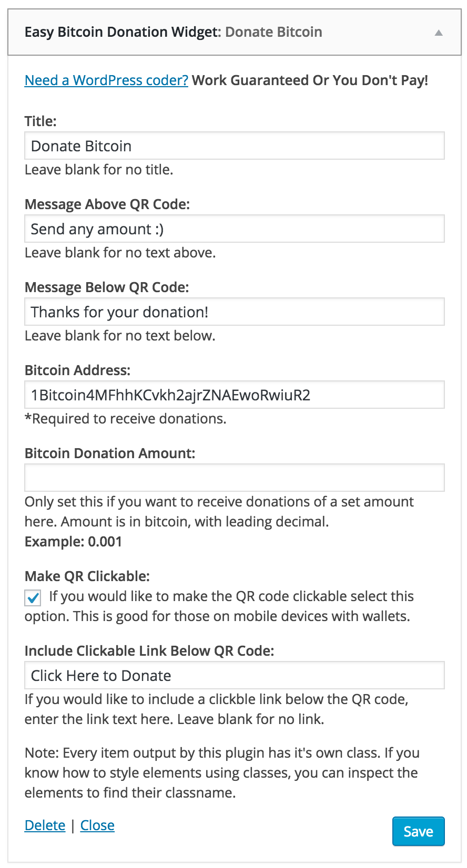Click the 'Bitcoin Donation Amount:' label
Screen dimensions: 467x868
click(x=110, y=453)
